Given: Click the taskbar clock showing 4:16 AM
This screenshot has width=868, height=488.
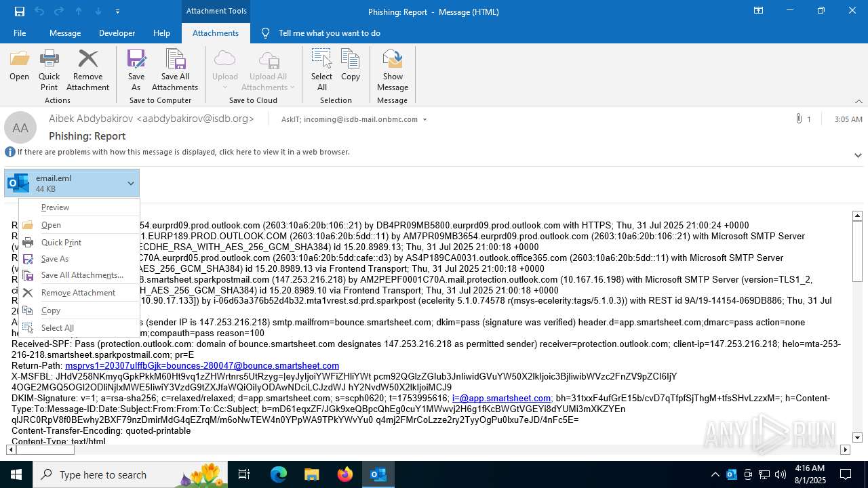Looking at the screenshot, I should 809,474.
